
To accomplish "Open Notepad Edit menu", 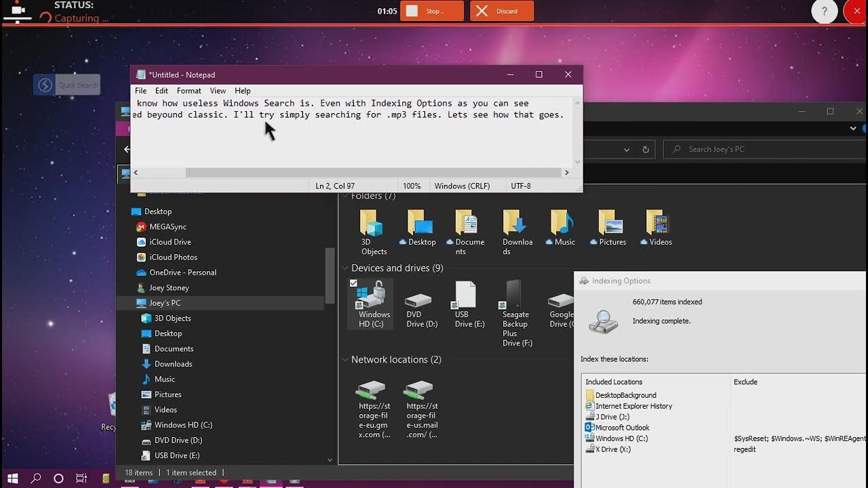I will pos(161,91).
